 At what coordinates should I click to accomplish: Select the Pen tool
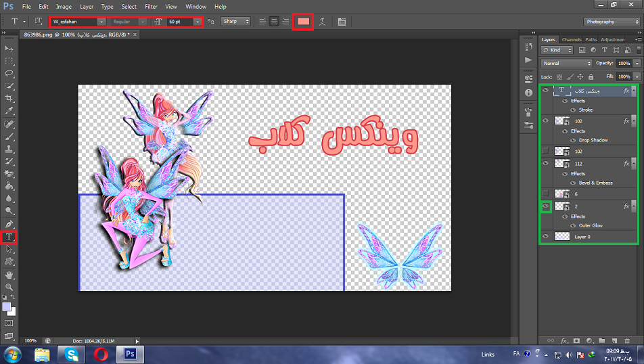(9, 225)
